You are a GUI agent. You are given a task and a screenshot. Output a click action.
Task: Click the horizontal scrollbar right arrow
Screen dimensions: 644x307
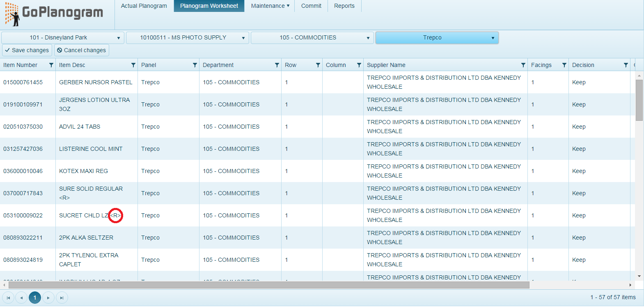click(x=630, y=285)
